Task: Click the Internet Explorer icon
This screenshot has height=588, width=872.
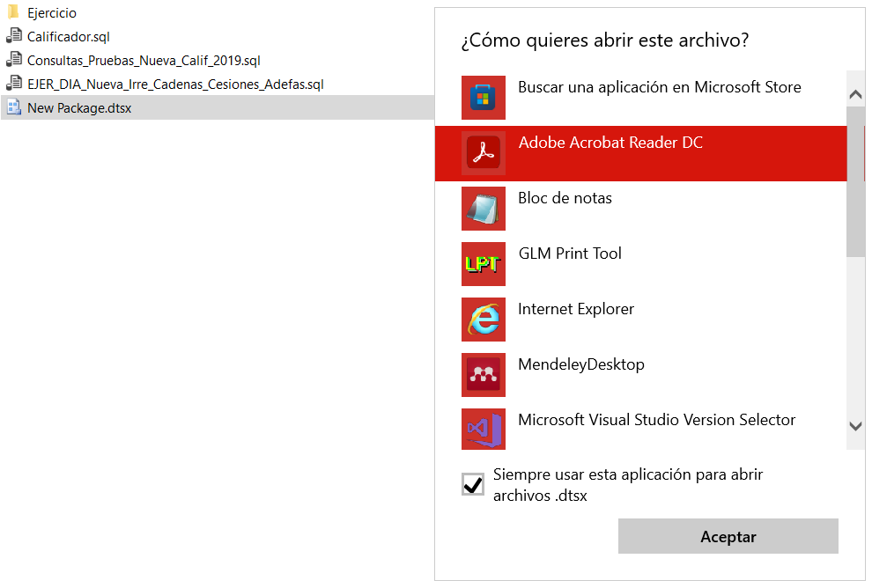Action: pos(484,320)
